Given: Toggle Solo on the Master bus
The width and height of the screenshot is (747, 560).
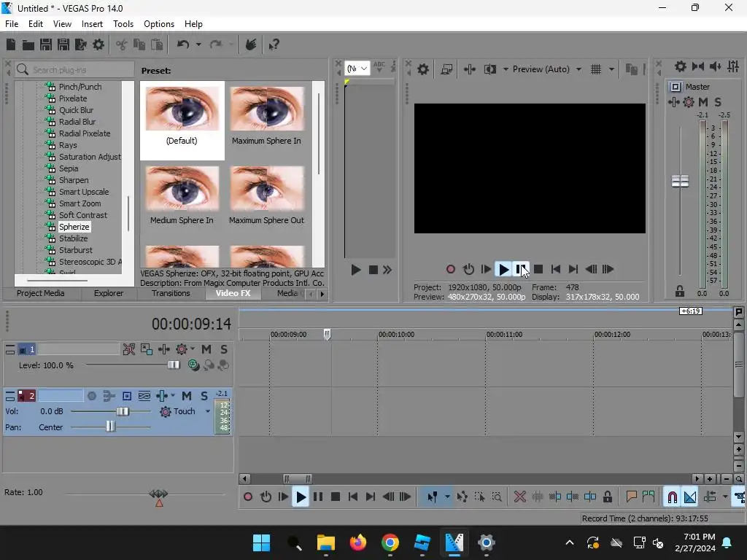Looking at the screenshot, I should (x=718, y=102).
